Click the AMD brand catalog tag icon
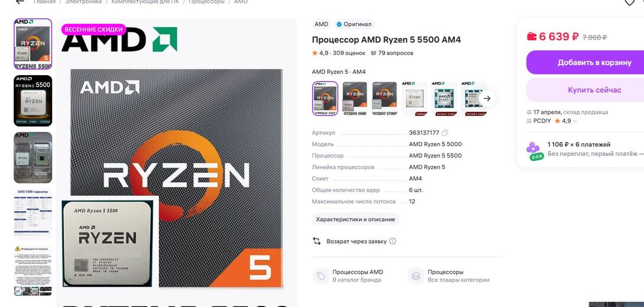 (321, 276)
